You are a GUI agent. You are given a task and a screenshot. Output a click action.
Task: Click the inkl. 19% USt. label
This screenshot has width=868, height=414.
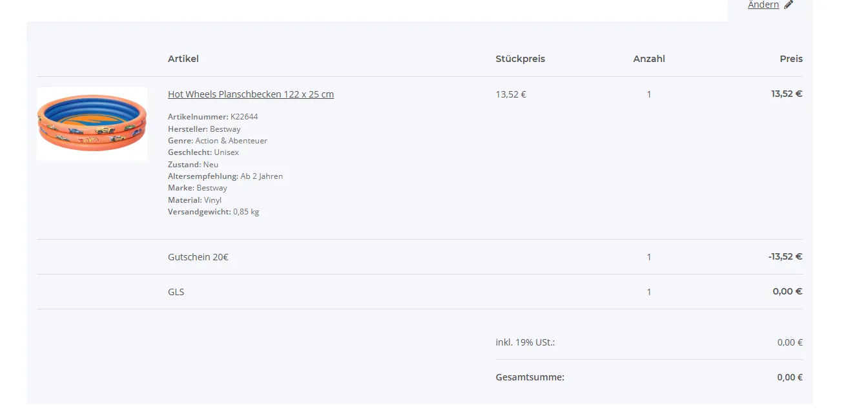[525, 342]
